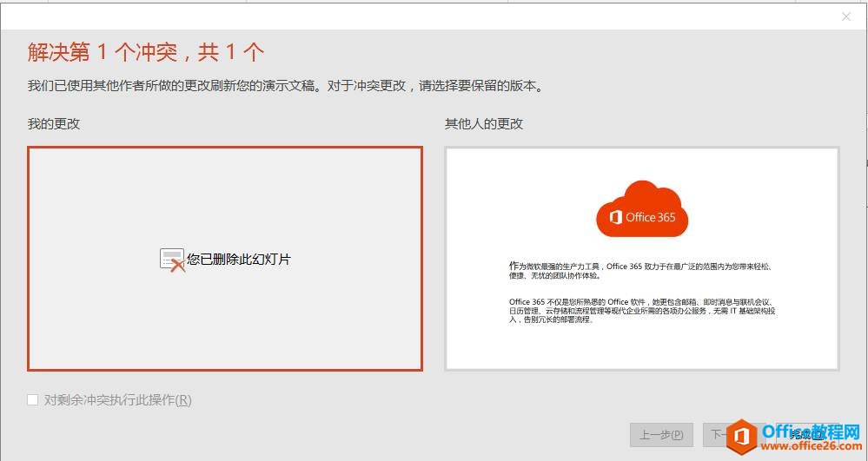868x461 pixels.
Task: Choose the 其他人的更改 Office 365 slide preview
Action: [642, 259]
